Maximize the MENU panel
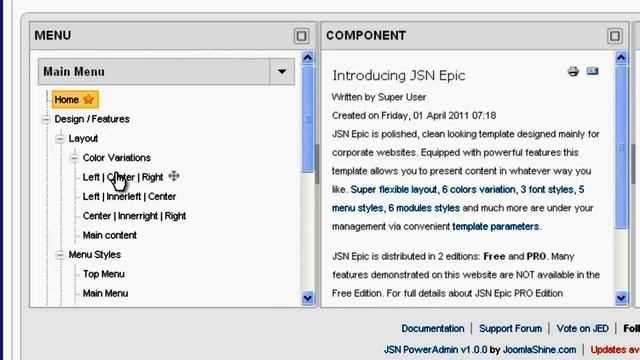 click(x=301, y=36)
